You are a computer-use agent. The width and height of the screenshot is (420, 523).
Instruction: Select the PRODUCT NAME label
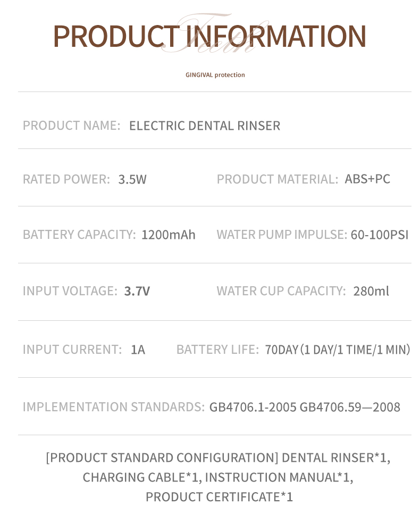tap(71, 126)
